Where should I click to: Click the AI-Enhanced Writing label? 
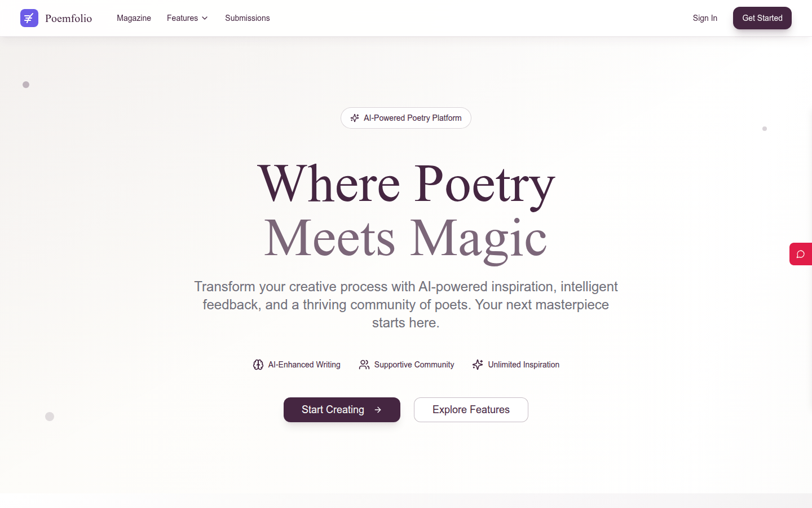click(304, 365)
